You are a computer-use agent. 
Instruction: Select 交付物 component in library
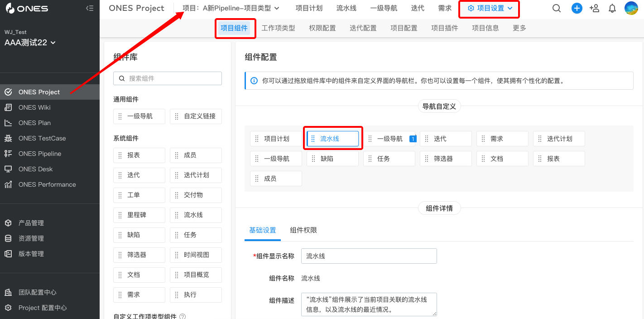[196, 195]
